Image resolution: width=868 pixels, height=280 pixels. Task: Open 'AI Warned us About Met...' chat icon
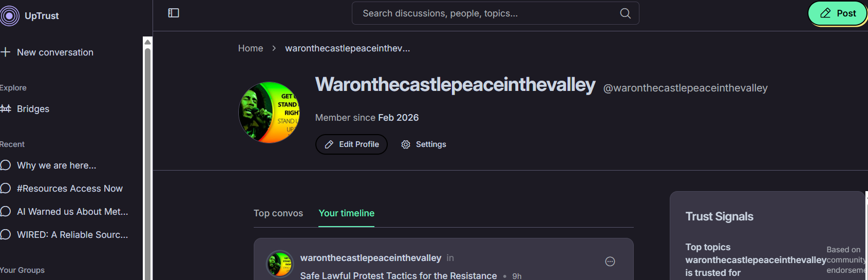[x=6, y=212]
